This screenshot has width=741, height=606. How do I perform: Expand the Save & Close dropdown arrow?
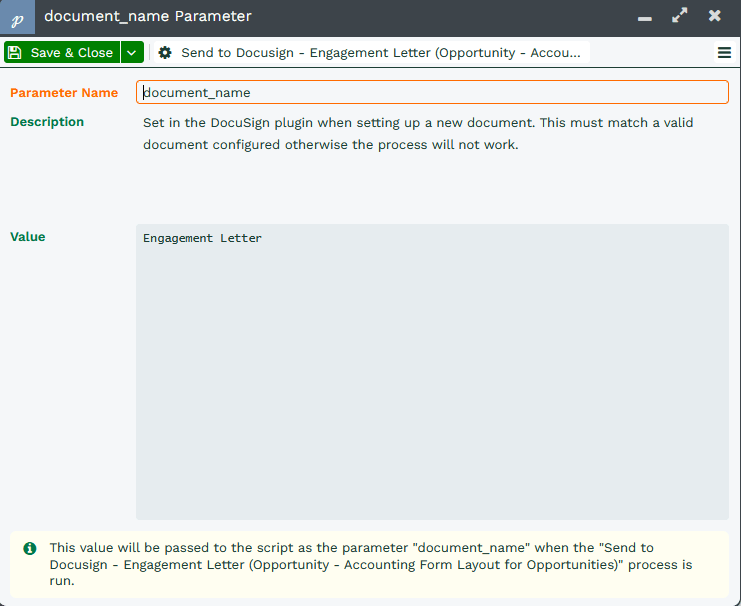coord(132,52)
